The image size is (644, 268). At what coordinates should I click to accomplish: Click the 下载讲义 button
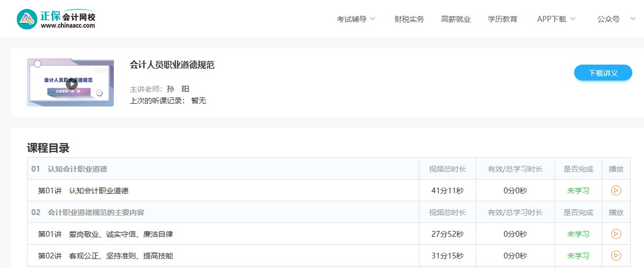603,73
